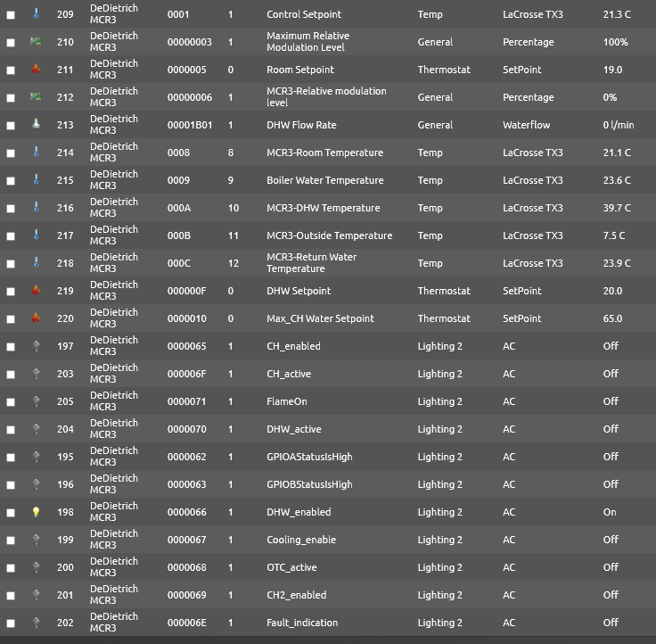Click light bulb icon for Cooling_enable
The image size is (656, 644).
tap(36, 540)
